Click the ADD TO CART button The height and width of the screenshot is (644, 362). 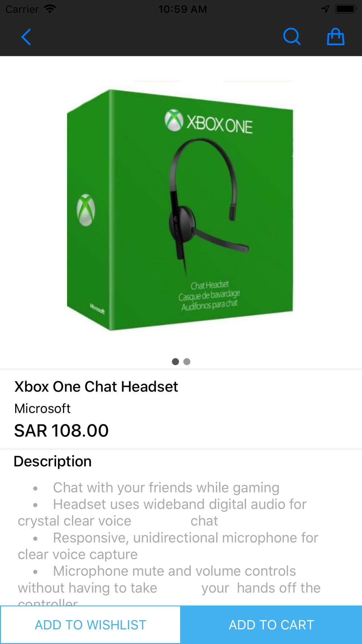(x=271, y=625)
